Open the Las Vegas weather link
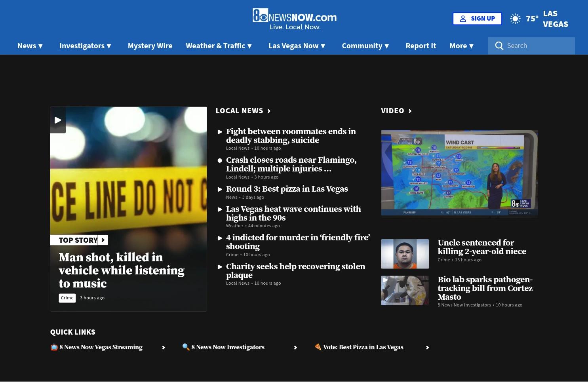The width and height of the screenshot is (588, 392). point(556,19)
